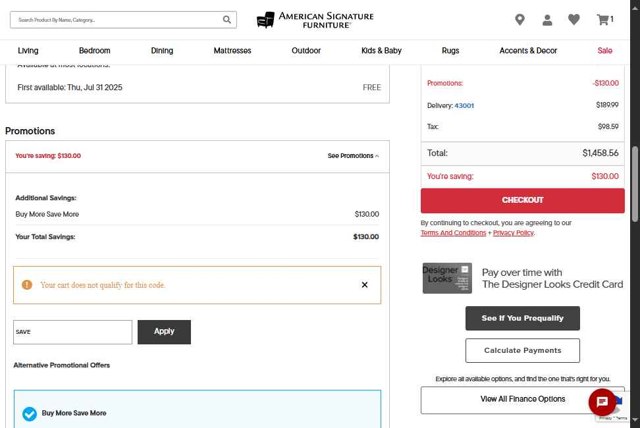The width and height of the screenshot is (640, 428).
Task: Open the Rugs menu
Action: pyautogui.click(x=450, y=51)
